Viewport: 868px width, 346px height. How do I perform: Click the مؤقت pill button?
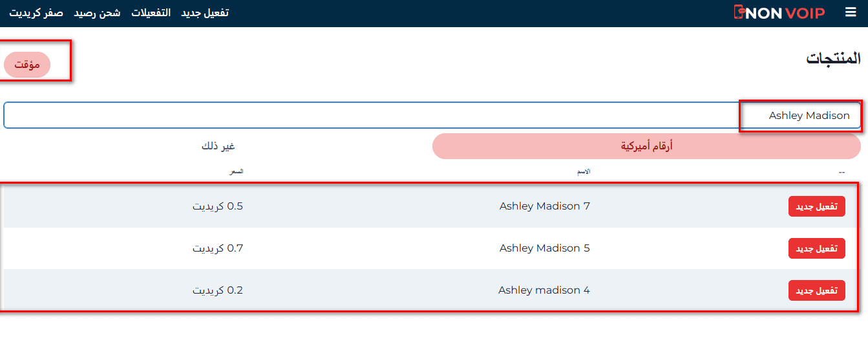coord(27,65)
